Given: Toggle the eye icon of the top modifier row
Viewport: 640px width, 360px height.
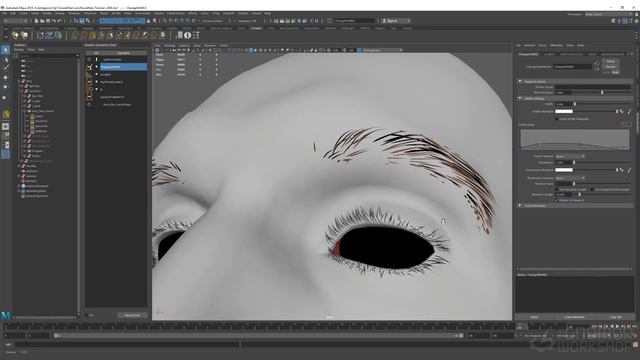Looking at the screenshot, I should point(89,60).
